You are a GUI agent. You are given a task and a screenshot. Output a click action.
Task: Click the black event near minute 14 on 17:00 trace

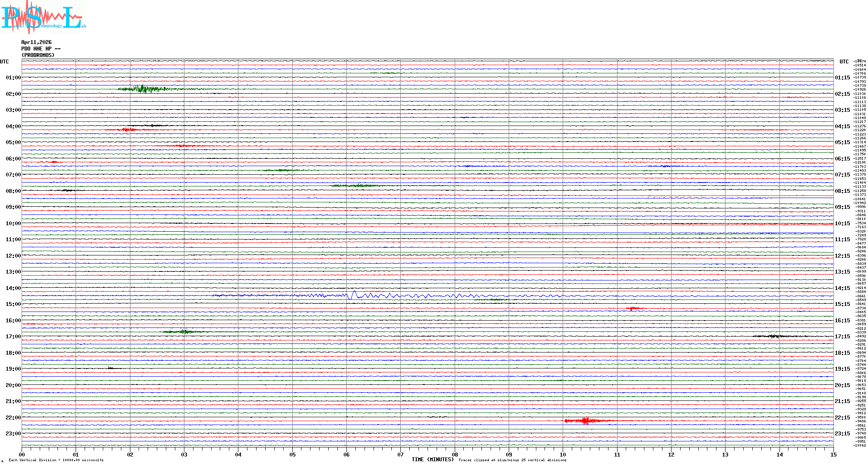775,336
